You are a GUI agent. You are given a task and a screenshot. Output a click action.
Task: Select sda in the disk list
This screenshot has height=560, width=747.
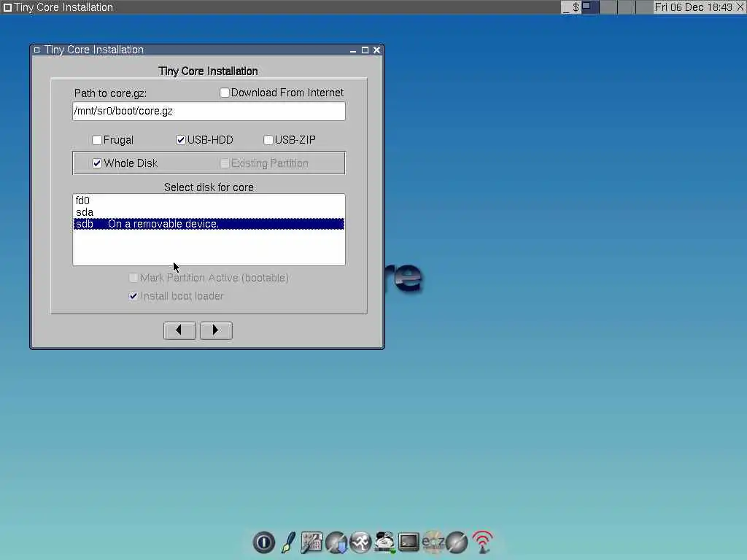click(209, 212)
